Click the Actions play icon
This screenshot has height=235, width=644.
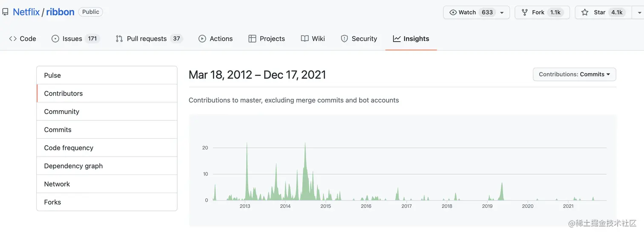[202, 39]
